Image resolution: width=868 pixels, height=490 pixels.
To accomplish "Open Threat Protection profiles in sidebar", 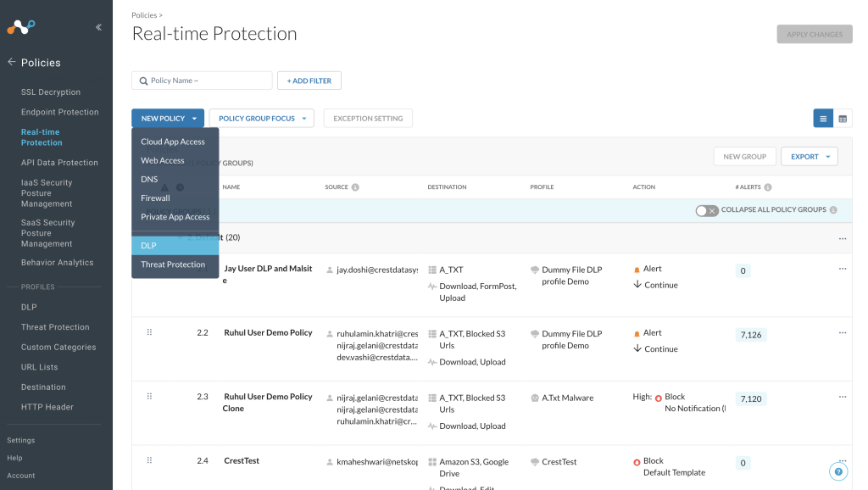I will pos(55,327).
